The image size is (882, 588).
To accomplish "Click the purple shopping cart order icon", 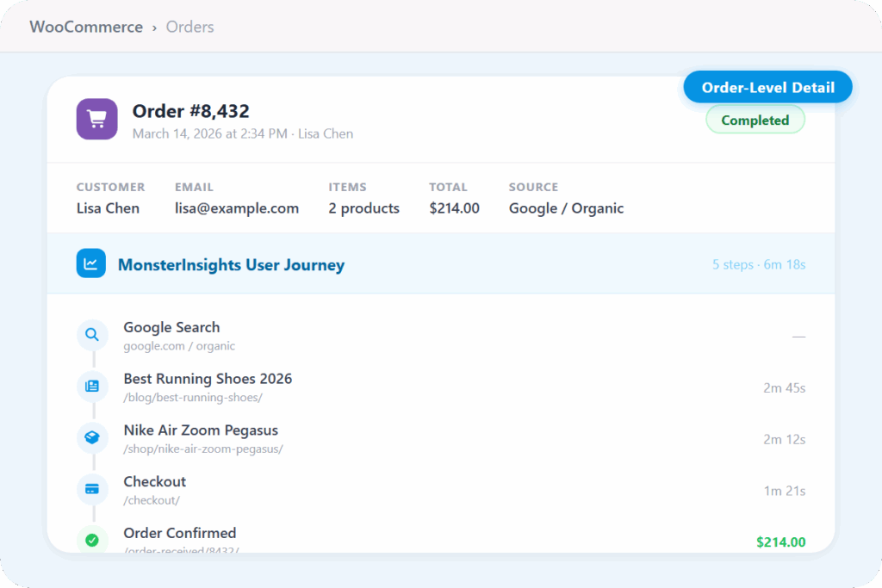I will [96, 119].
